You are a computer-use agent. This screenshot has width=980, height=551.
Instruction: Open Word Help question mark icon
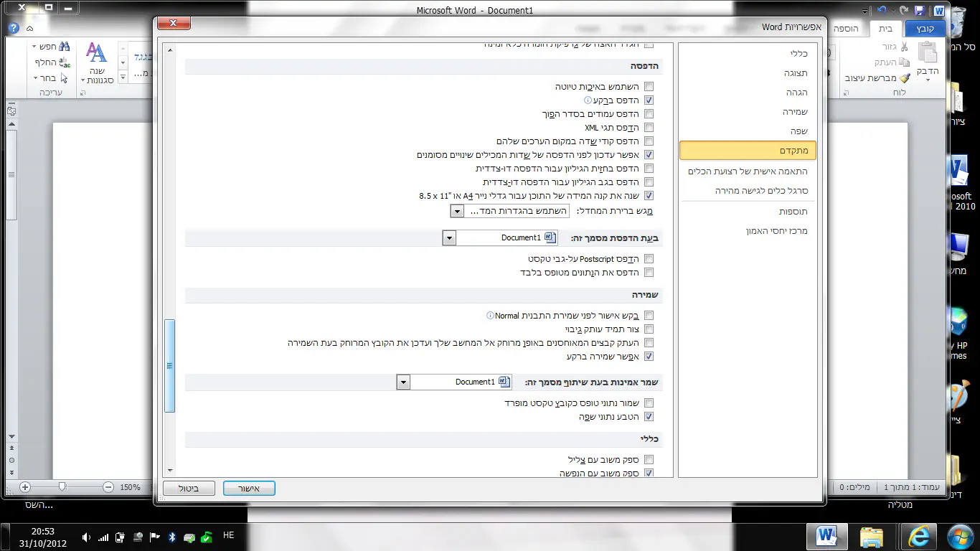coord(14,29)
